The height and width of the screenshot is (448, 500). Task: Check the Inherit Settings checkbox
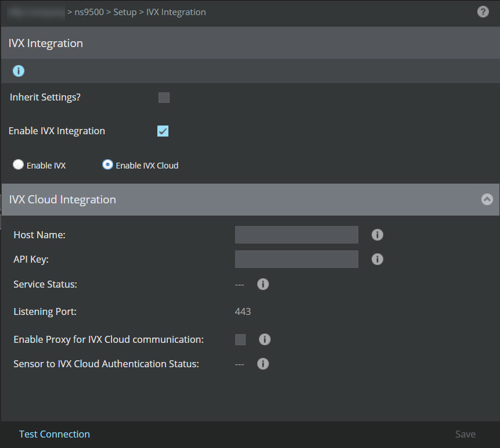click(164, 98)
